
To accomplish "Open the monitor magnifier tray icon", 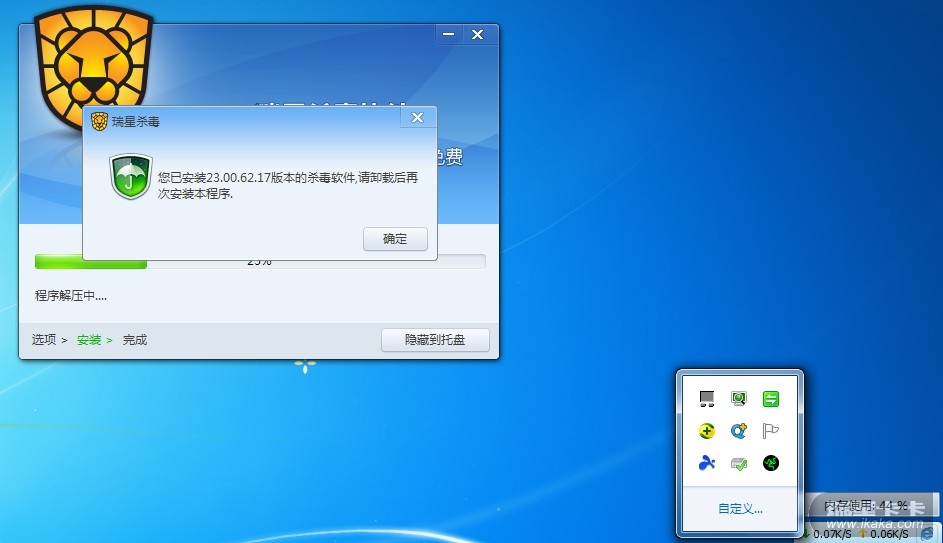I will [739, 399].
